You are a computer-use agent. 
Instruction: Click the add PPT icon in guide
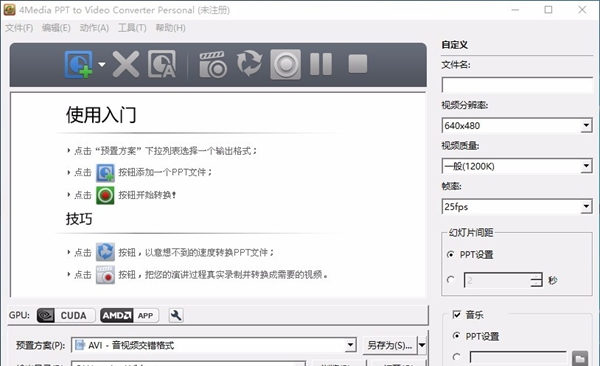(105, 173)
